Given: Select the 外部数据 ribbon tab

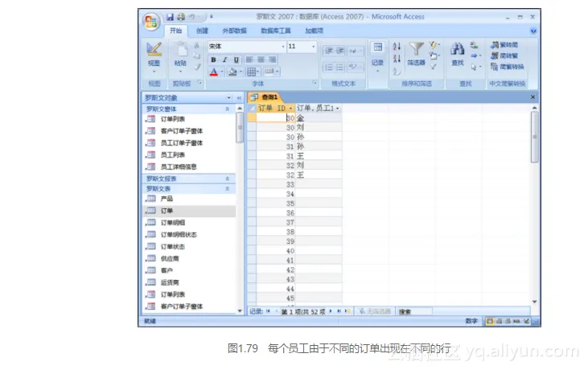Looking at the screenshot, I should (x=234, y=31).
